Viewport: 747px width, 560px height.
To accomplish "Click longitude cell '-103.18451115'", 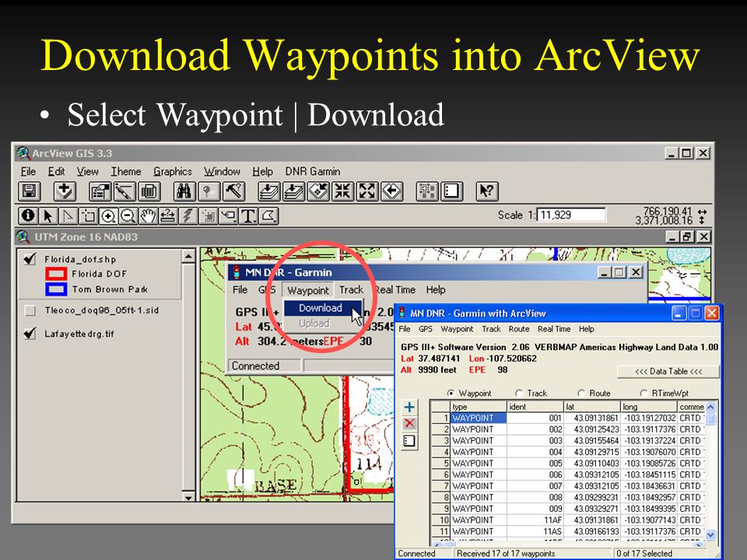I will click(x=649, y=474).
